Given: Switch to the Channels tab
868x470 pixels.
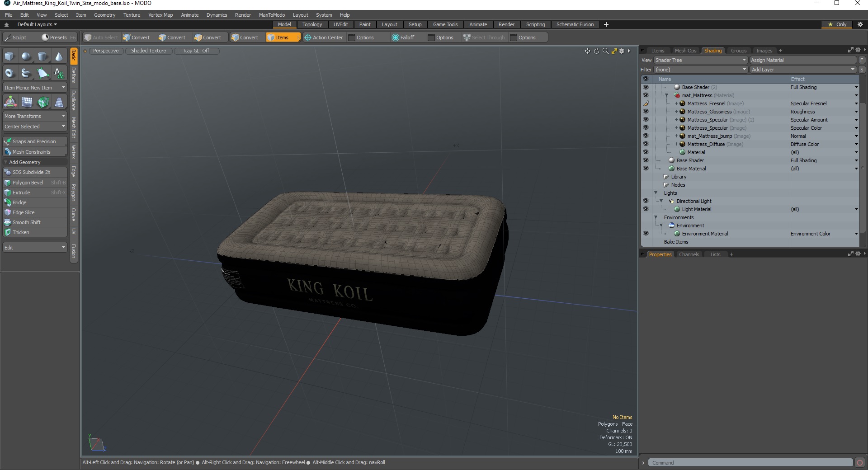Looking at the screenshot, I should click(x=689, y=254).
